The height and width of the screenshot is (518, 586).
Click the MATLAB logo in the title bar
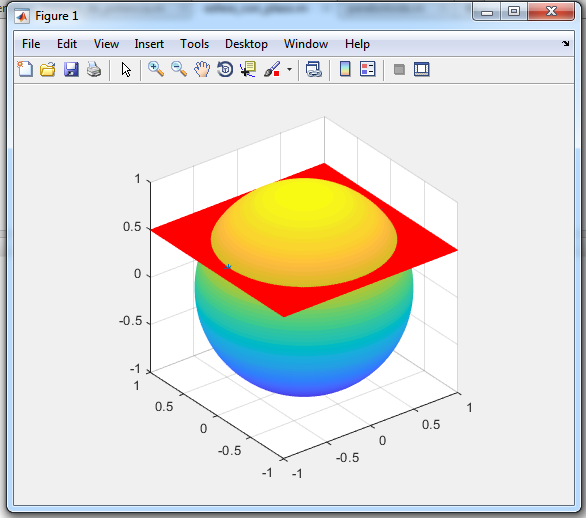click(x=22, y=16)
